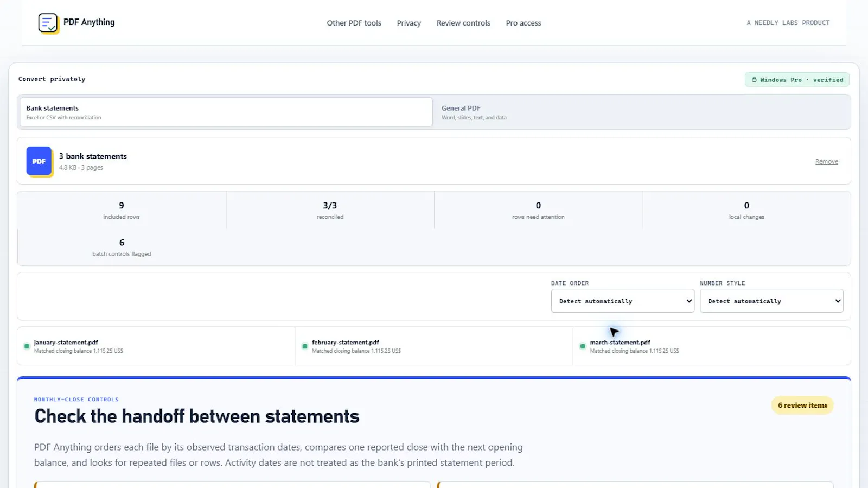Click the 'DATE ORDER' field label
868x488 pixels.
(570, 283)
